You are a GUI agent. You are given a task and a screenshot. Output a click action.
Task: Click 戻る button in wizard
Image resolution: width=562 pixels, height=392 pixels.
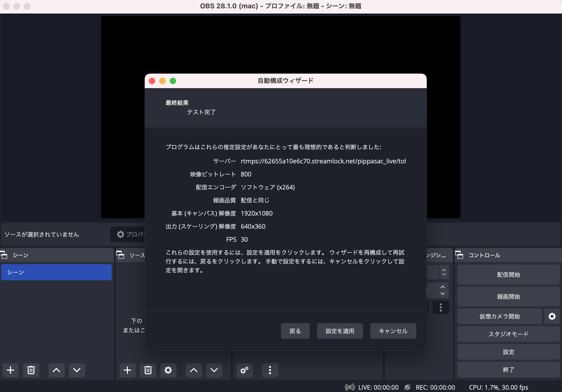[x=295, y=331]
